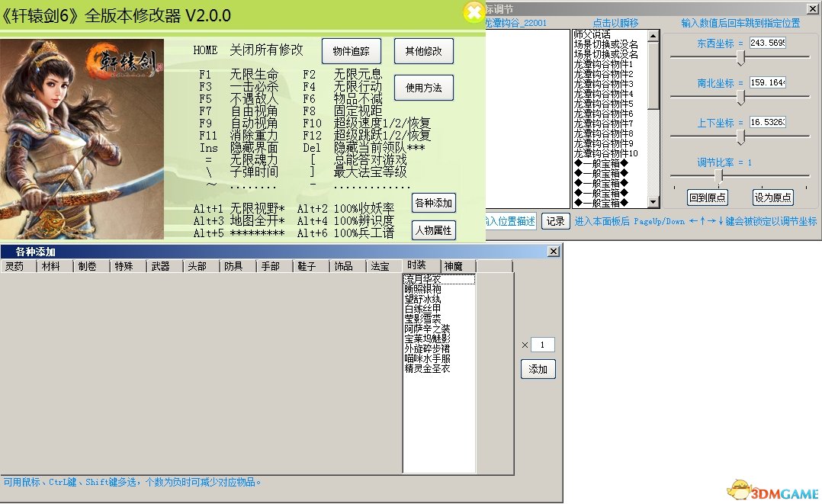Click the 调节比率 slider handle
The width and height of the screenshot is (822, 504).
point(718,176)
